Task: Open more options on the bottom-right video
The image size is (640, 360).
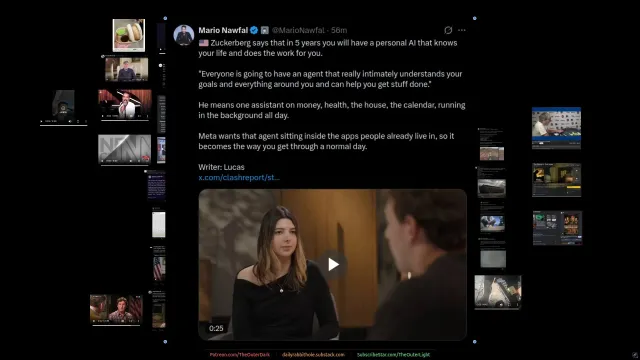Action: [x=518, y=304]
